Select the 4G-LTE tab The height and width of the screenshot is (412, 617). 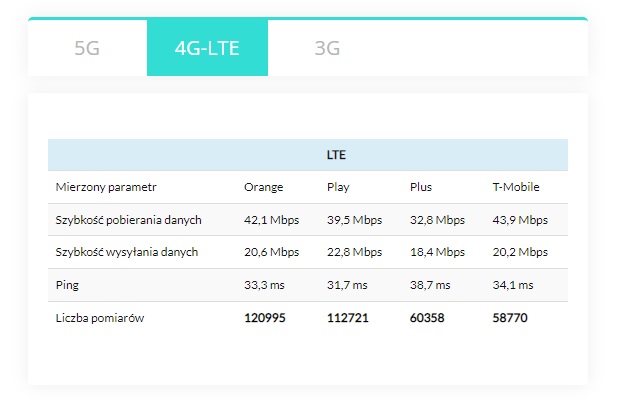(x=207, y=48)
